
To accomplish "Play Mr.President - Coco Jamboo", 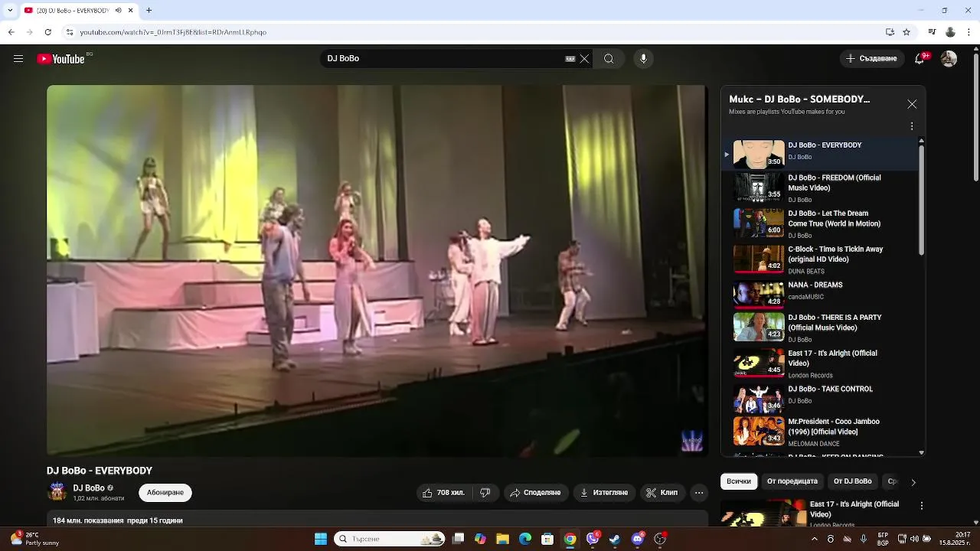I will (x=819, y=432).
